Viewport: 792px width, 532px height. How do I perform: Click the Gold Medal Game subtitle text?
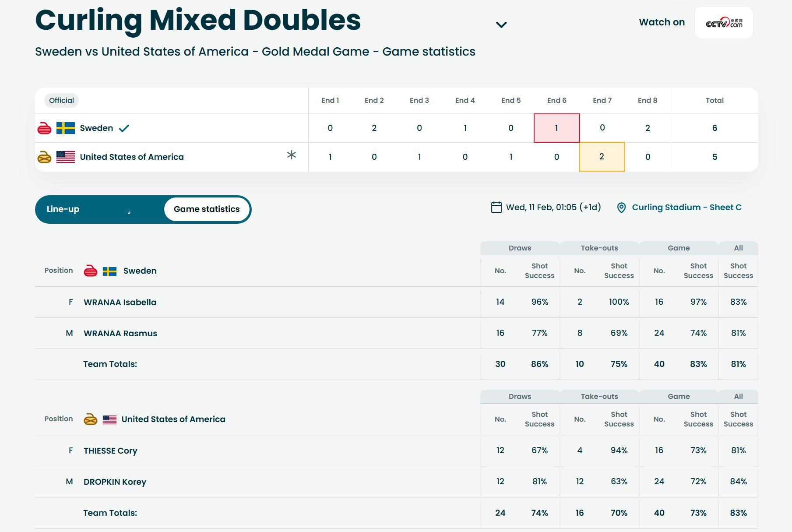point(315,52)
